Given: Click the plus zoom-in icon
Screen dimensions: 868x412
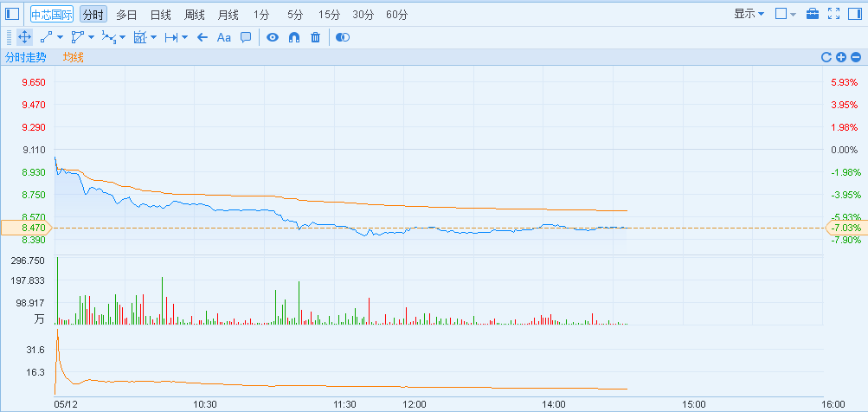Looking at the screenshot, I should tap(841, 57).
